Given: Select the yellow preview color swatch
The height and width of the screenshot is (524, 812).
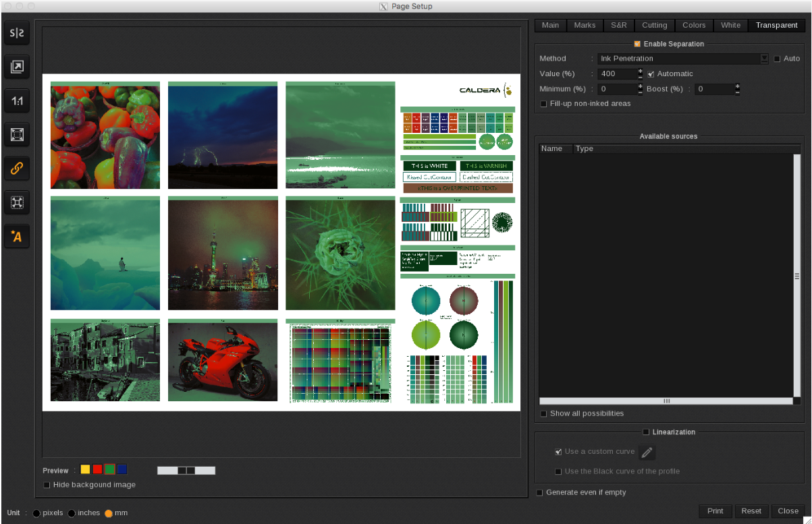Looking at the screenshot, I should click(85, 469).
